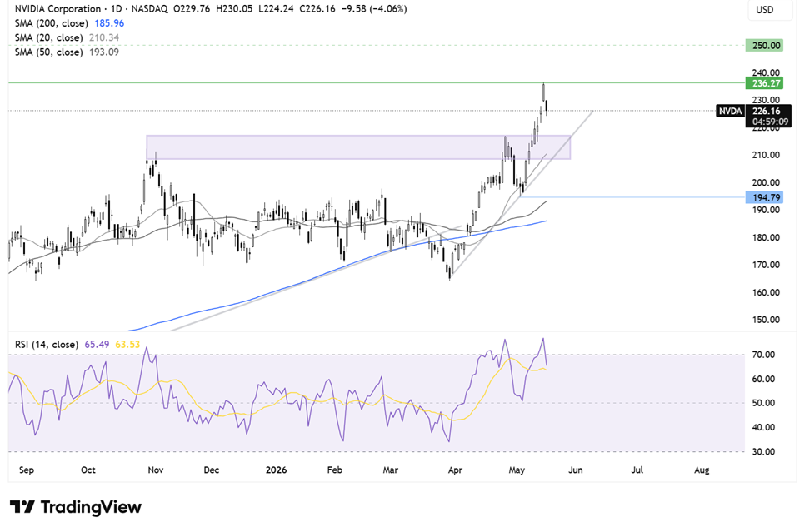Viewport: 805px width, 532px height.
Task: Click the Feb label on time axis
Action: tap(335, 470)
